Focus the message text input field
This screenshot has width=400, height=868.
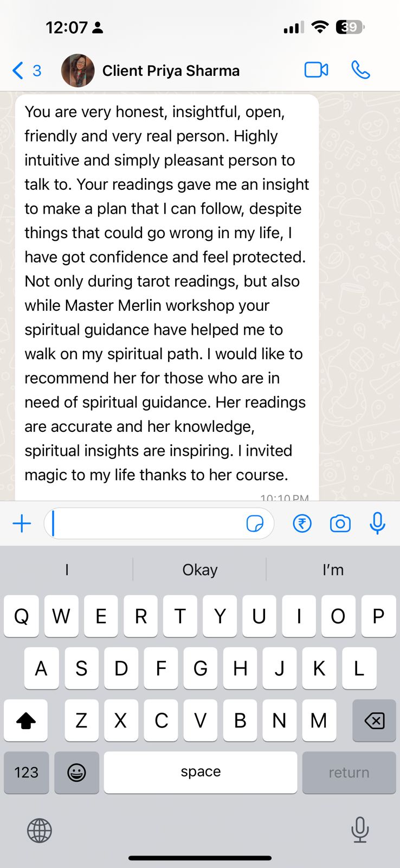tap(159, 524)
